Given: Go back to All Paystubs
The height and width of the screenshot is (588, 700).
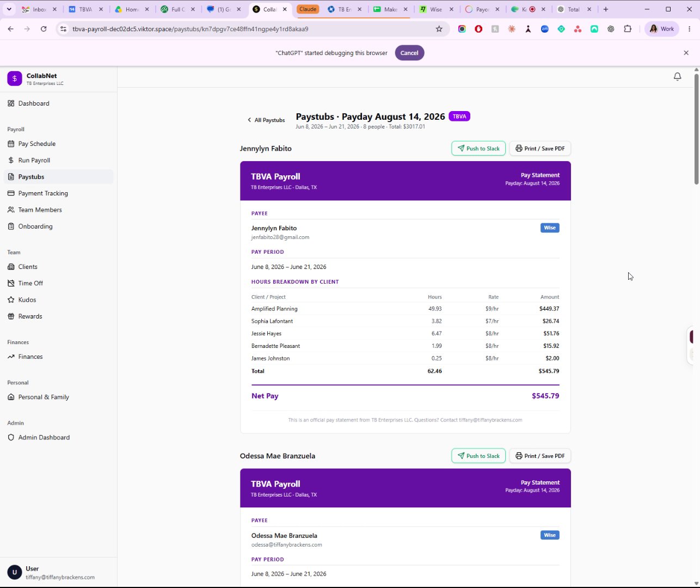Looking at the screenshot, I should pyautogui.click(x=266, y=120).
